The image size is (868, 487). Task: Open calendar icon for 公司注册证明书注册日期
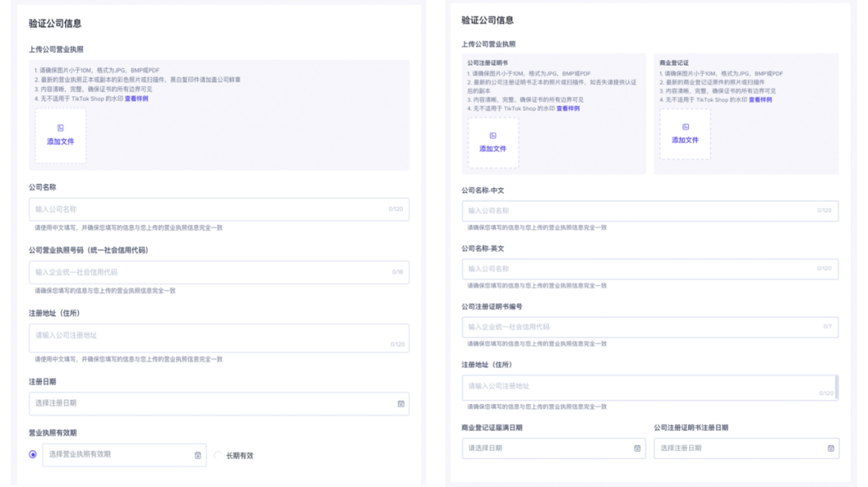(830, 448)
